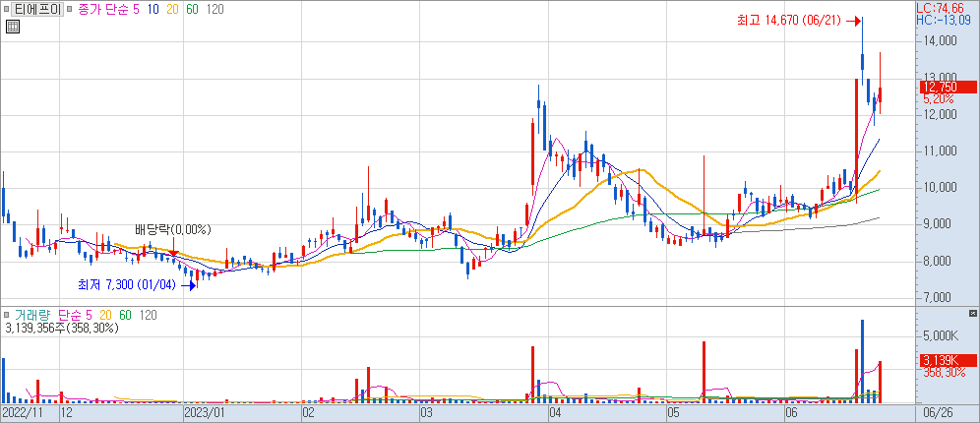Click the 06 month date axis label
This screenshot has width=980, height=423.
tap(791, 413)
